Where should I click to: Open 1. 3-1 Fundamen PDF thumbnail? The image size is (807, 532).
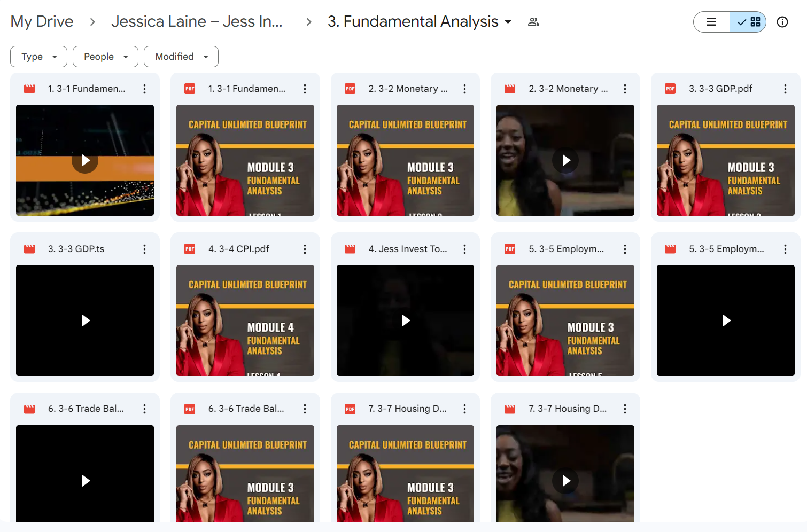click(x=245, y=160)
